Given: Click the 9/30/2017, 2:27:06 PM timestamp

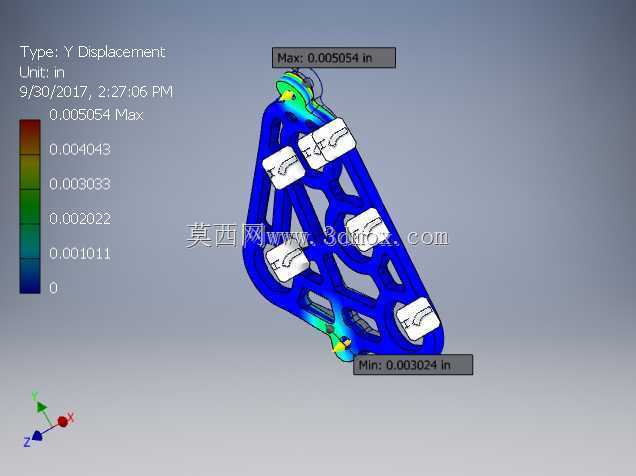Looking at the screenshot, I should click(x=96, y=92).
